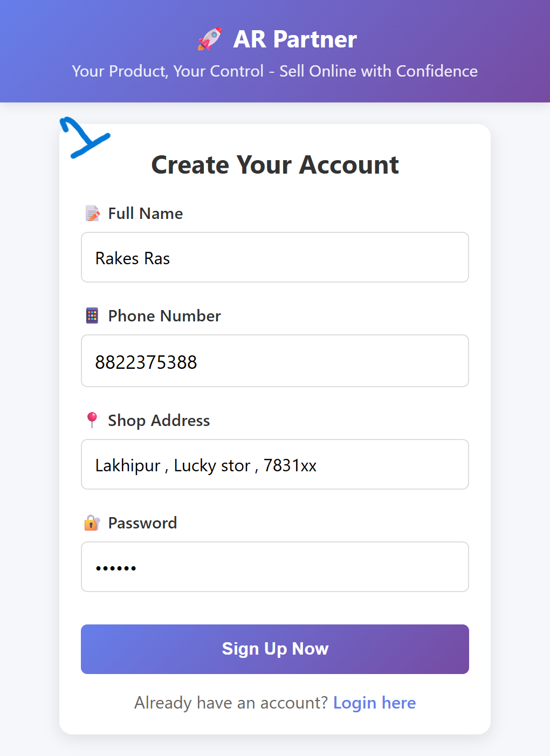Click the memo icon beside Full Name

(93, 214)
